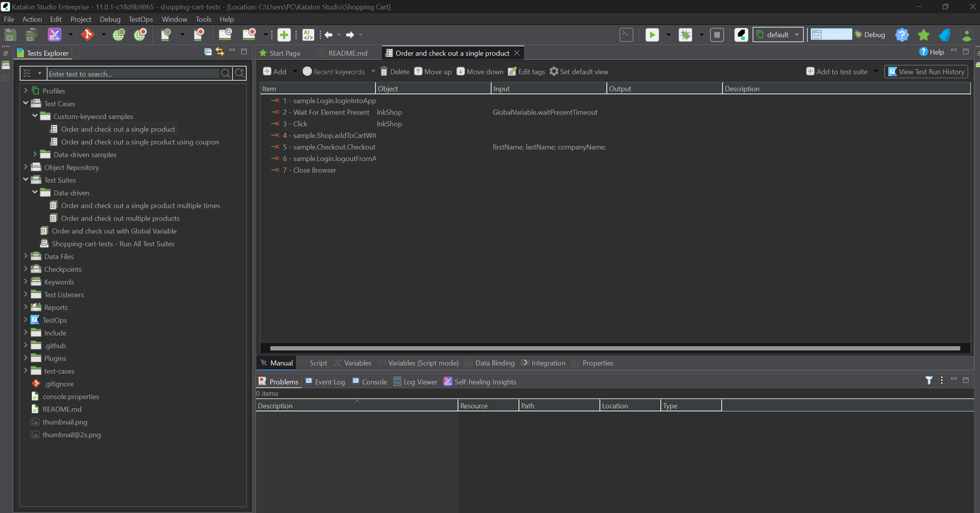Click Edit tags button
This screenshot has height=513, width=980.
point(526,72)
